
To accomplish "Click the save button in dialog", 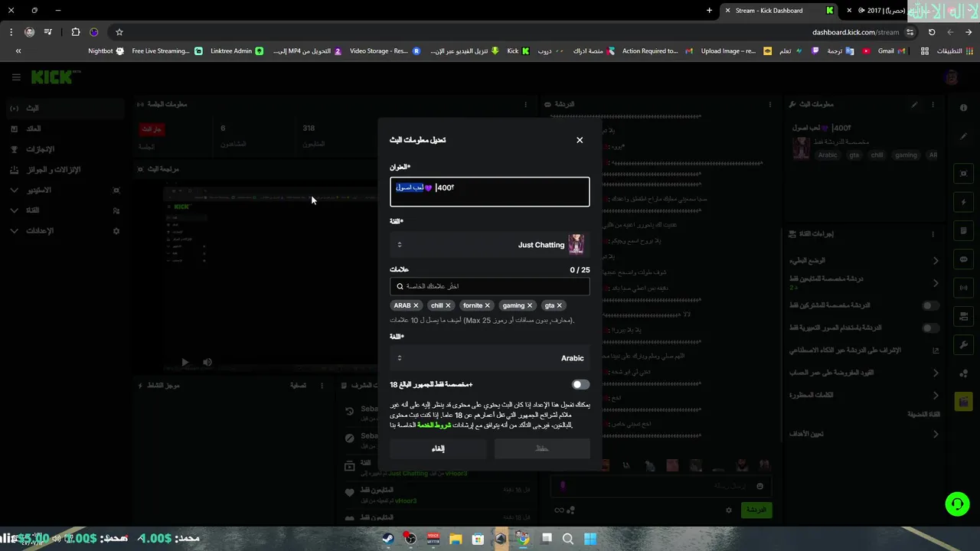I will [542, 448].
